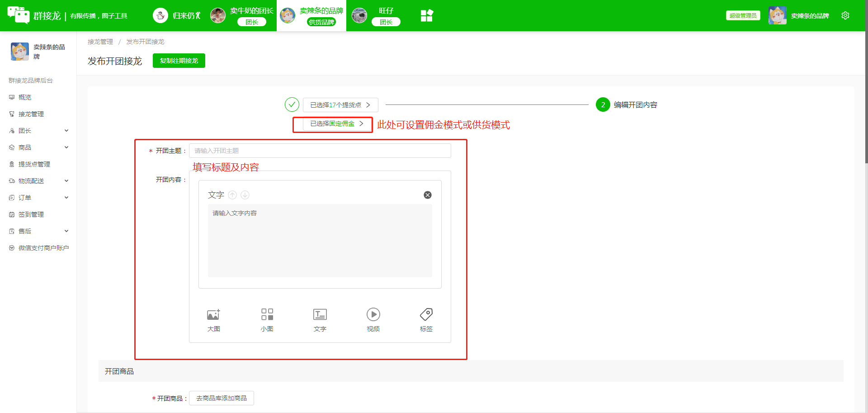Viewport: 868px width, 413px height.
Task: Click the 超级管理员 badge
Action: pyautogui.click(x=743, y=15)
